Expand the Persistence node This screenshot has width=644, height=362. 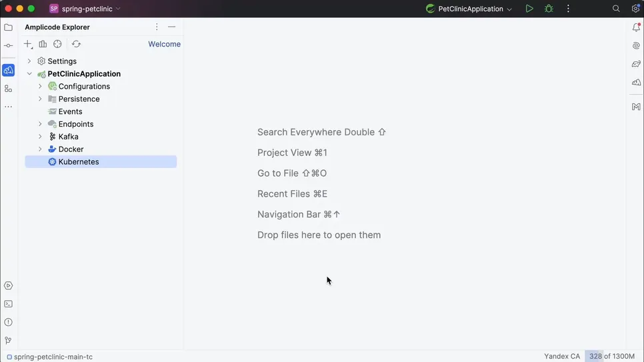click(x=40, y=99)
